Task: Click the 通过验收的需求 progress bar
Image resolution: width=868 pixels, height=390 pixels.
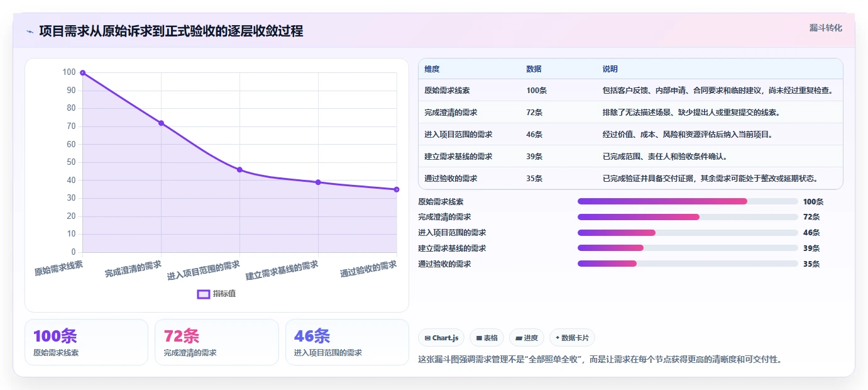Action: point(688,264)
